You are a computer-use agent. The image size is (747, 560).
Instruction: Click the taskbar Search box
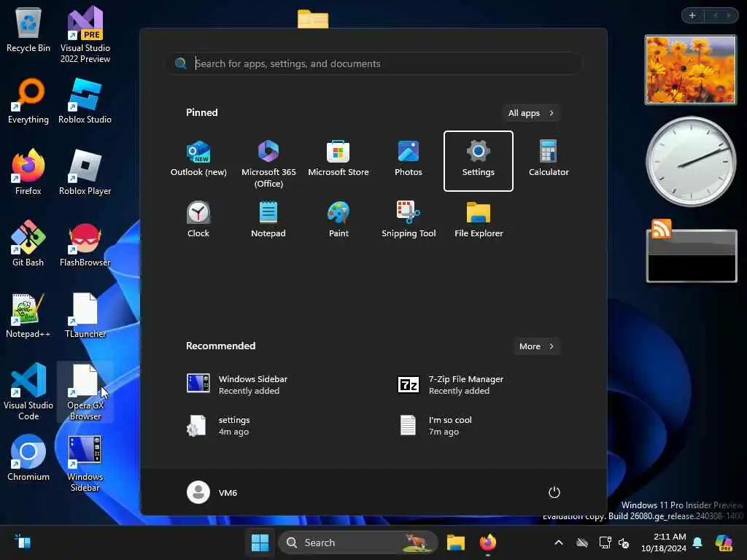358,542
